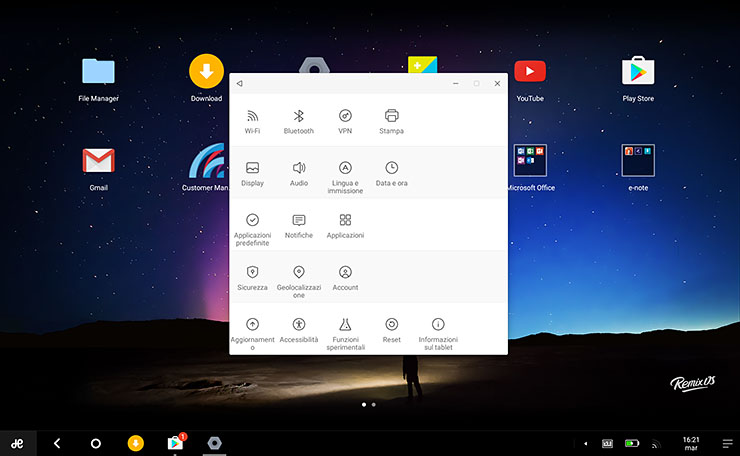Viewport: 740px width, 456px height.
Task: Expand the system tray arrow
Action: (583, 443)
